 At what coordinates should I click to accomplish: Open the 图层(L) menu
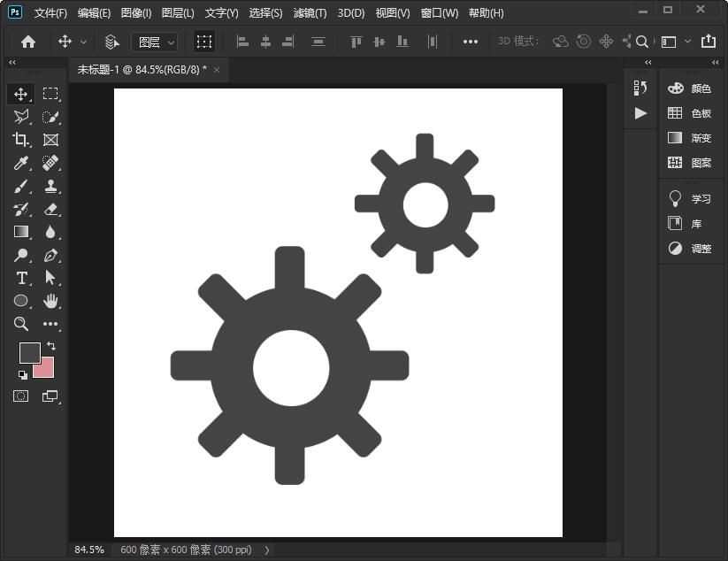178,13
